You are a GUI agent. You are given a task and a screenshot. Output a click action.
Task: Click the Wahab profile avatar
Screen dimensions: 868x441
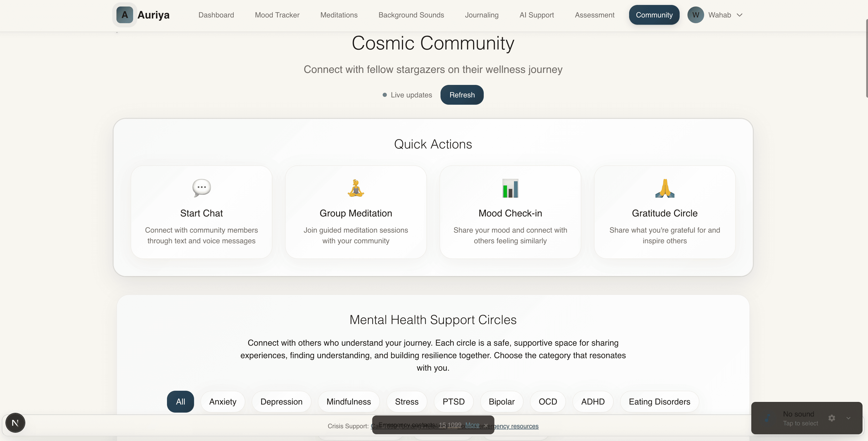point(696,15)
